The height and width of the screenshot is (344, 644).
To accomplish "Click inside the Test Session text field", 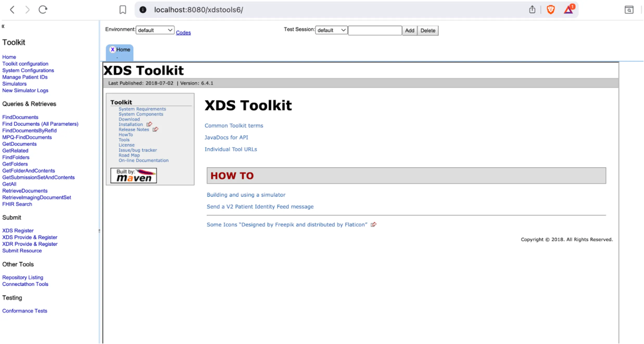I will [375, 30].
